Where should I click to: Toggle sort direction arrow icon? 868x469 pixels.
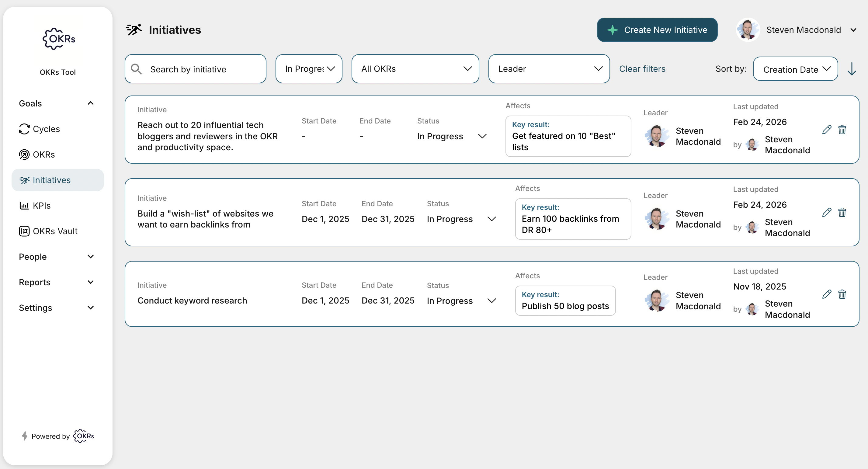coord(852,69)
